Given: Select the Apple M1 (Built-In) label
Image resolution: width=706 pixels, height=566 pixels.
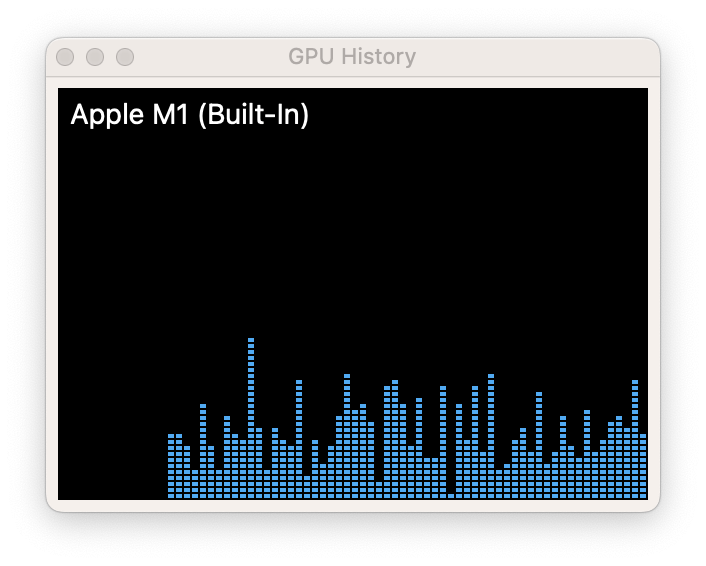Looking at the screenshot, I should pos(190,115).
